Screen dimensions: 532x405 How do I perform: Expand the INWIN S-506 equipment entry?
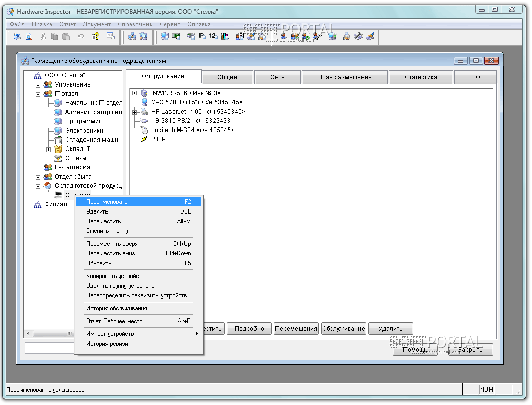point(134,93)
